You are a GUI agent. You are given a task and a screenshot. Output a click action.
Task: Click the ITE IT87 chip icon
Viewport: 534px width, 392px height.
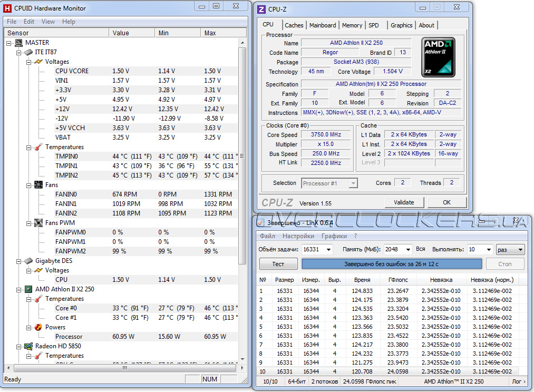[x=28, y=52]
